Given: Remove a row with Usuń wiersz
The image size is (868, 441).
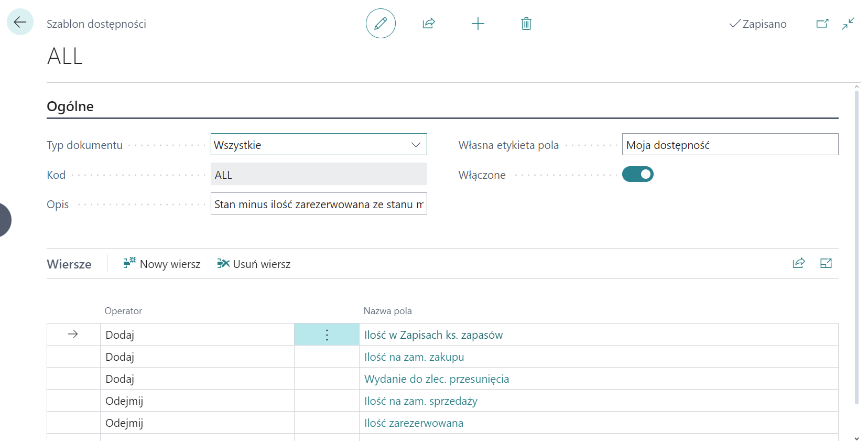Looking at the screenshot, I should 254,264.
